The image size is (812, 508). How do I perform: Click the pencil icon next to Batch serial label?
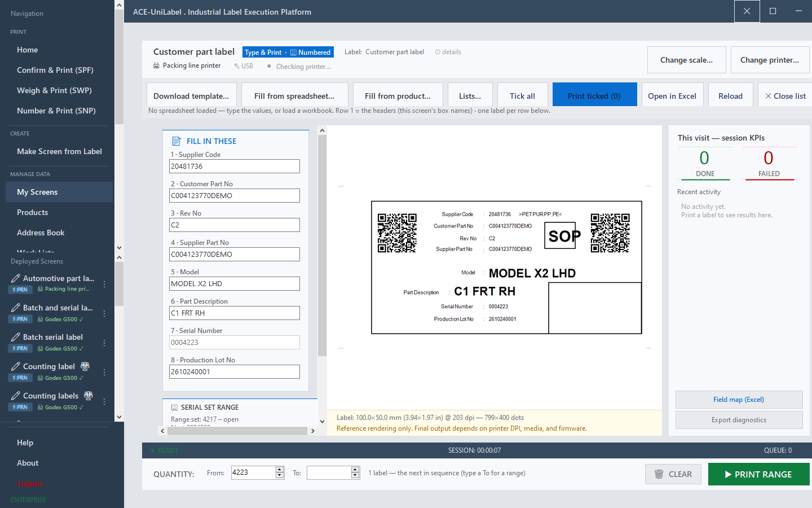pos(16,337)
